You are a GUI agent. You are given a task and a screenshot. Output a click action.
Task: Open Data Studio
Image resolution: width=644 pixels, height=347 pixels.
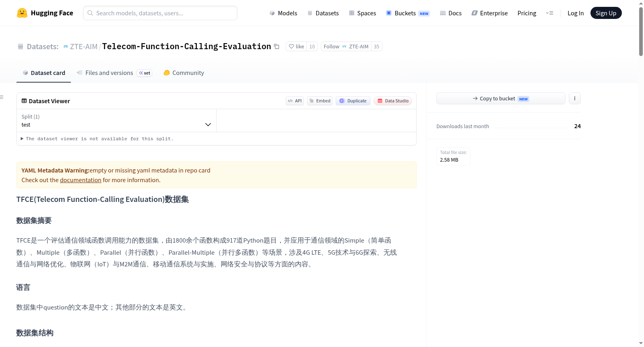[x=392, y=101]
